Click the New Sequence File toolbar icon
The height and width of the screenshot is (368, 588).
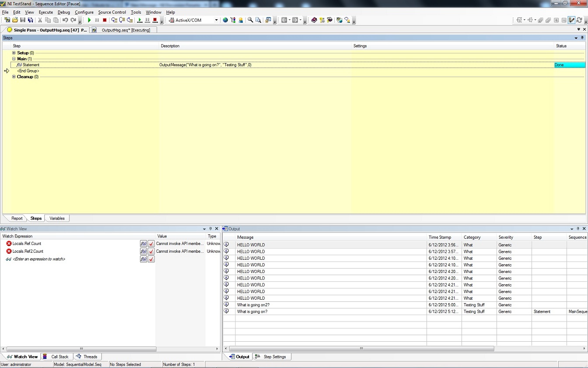coord(7,20)
